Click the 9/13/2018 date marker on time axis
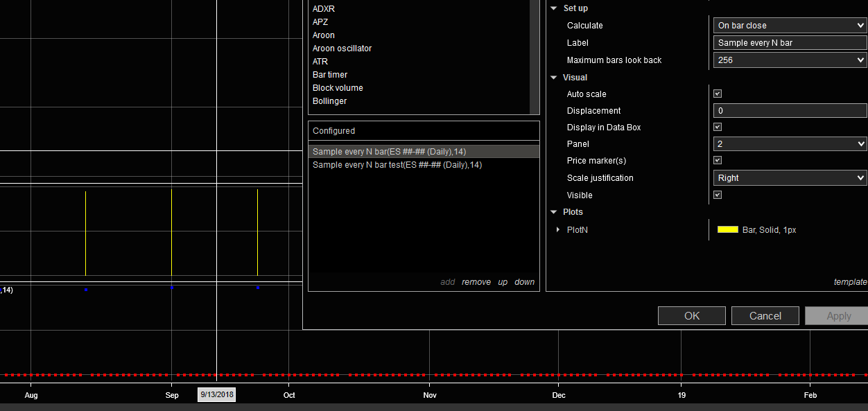Screen dimensions: 868x411 [x=216, y=395]
